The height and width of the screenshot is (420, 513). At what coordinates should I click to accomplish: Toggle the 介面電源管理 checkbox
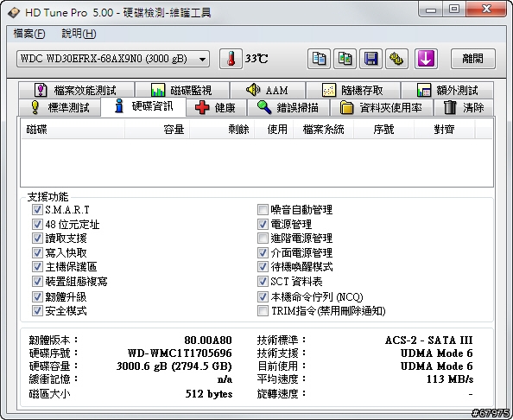point(263,252)
